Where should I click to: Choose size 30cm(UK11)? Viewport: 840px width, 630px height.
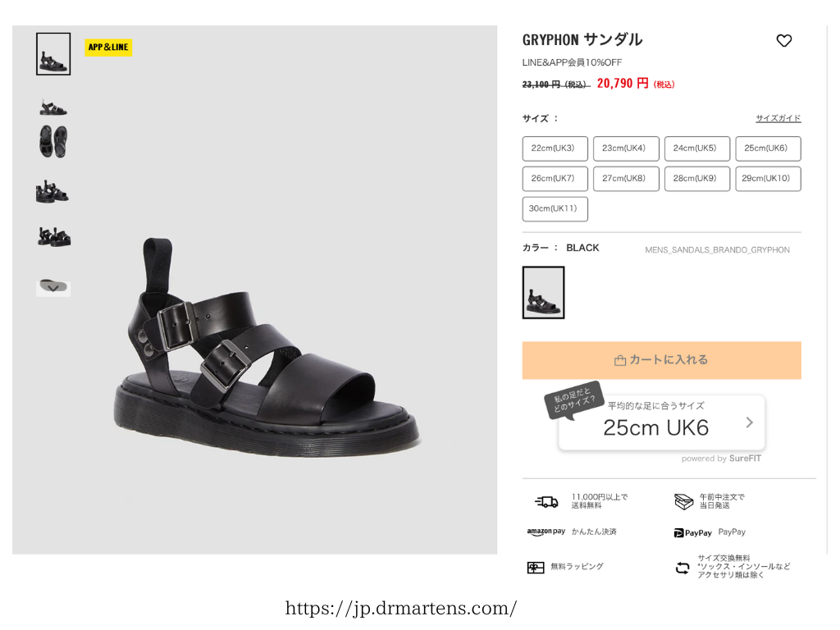(x=555, y=209)
